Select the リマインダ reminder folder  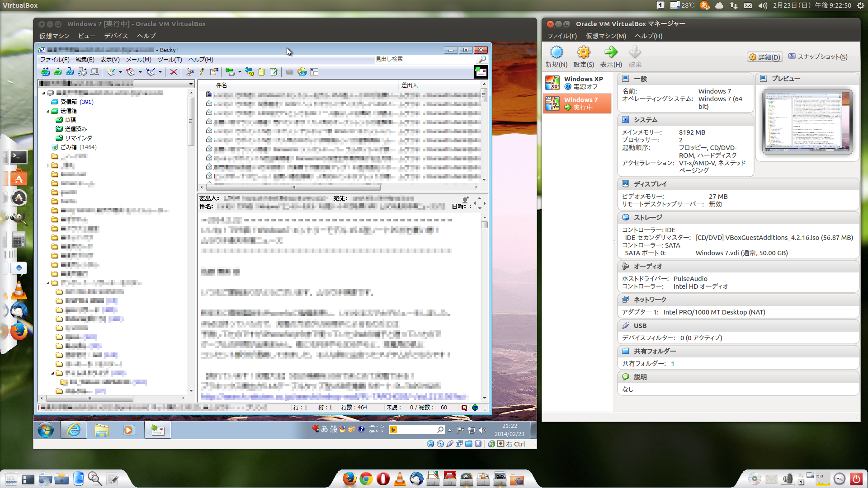(74, 138)
